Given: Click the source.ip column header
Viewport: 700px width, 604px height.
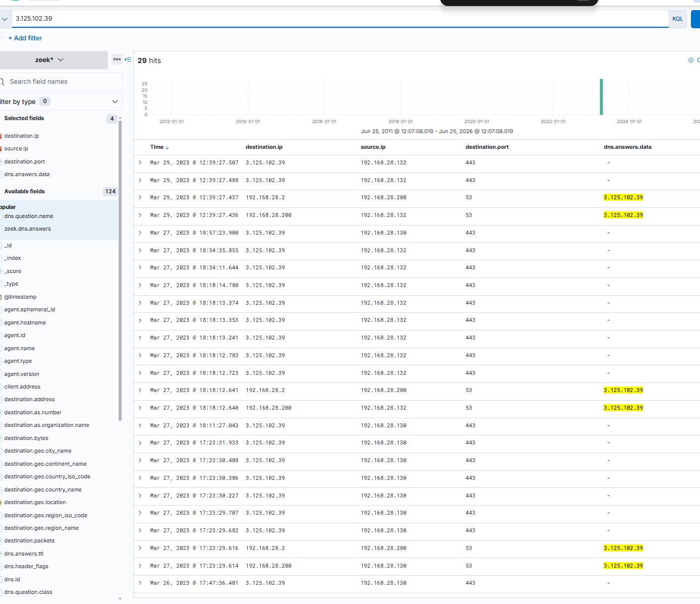Looking at the screenshot, I should click(x=373, y=147).
